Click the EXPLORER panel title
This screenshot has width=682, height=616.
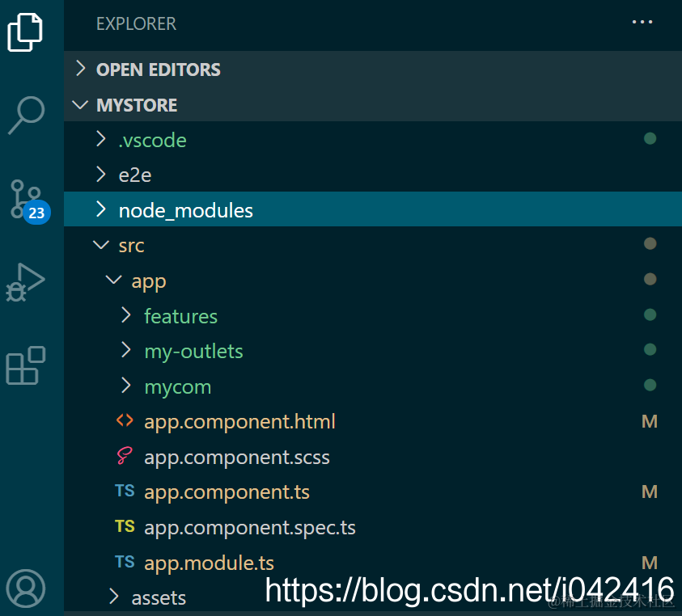pos(136,24)
